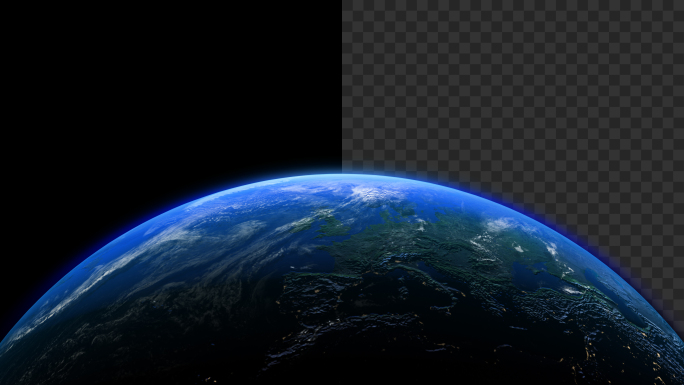Screen dimensions: 684x385
Task: Select the boundary between black and checkerboard
Action: tap(342, 85)
